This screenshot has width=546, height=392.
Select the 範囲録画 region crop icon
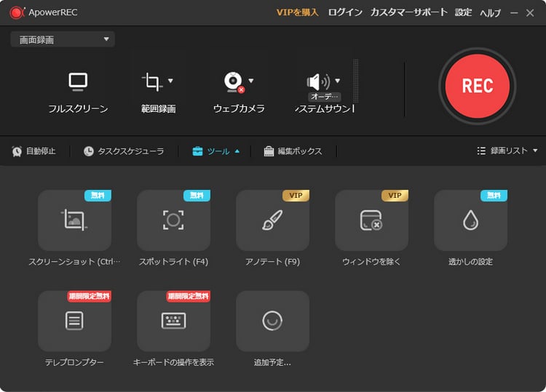click(x=152, y=81)
